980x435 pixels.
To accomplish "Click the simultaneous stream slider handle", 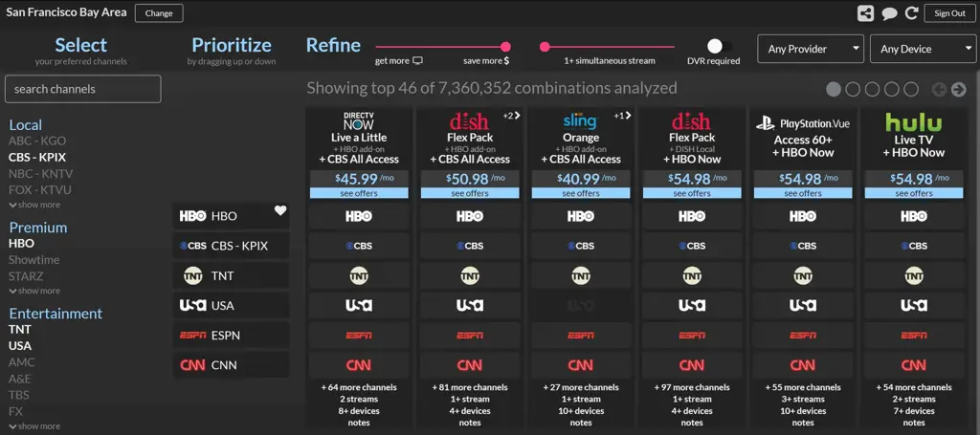I will click(x=545, y=47).
